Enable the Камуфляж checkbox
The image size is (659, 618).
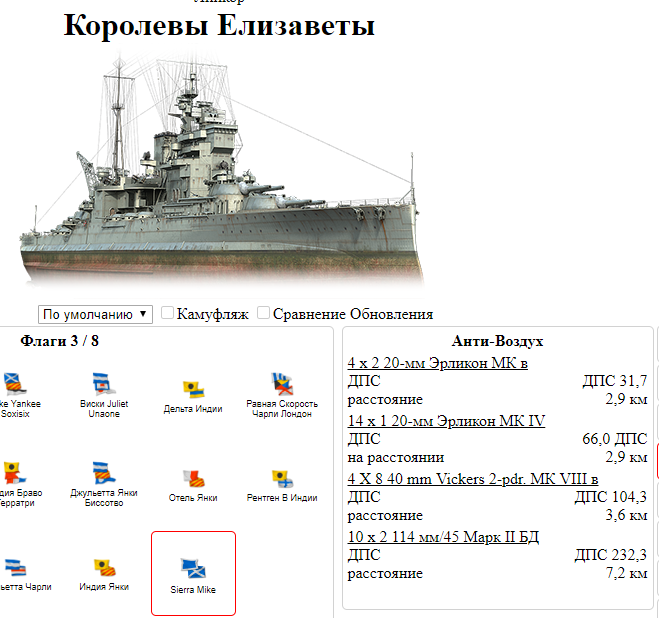pyautogui.click(x=168, y=314)
